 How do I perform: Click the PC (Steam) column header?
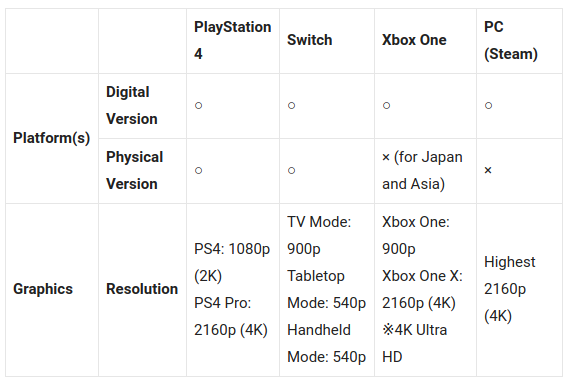click(x=511, y=40)
